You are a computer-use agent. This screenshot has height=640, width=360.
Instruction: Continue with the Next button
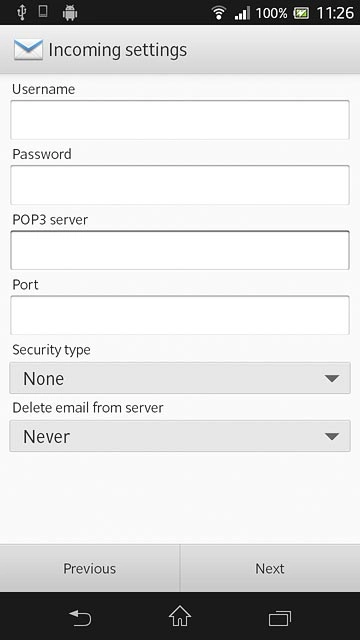click(x=270, y=568)
